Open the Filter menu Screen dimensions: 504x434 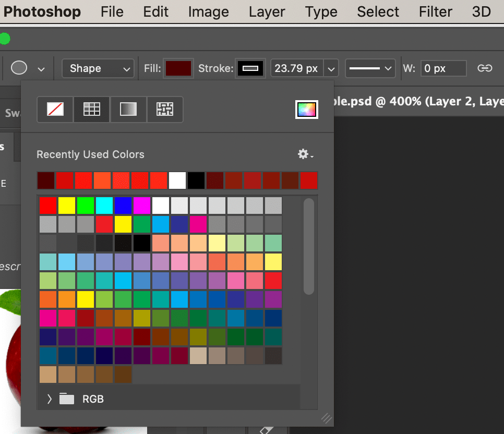click(435, 11)
